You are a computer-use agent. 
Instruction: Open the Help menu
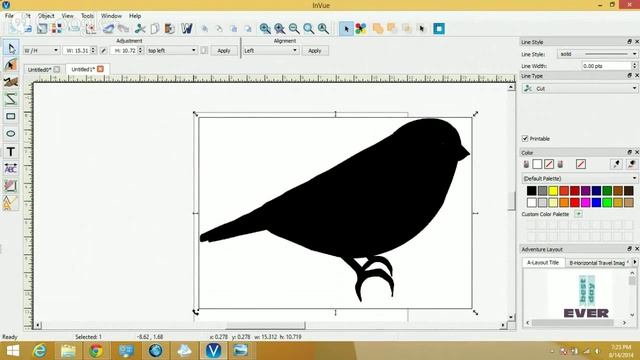[135, 16]
